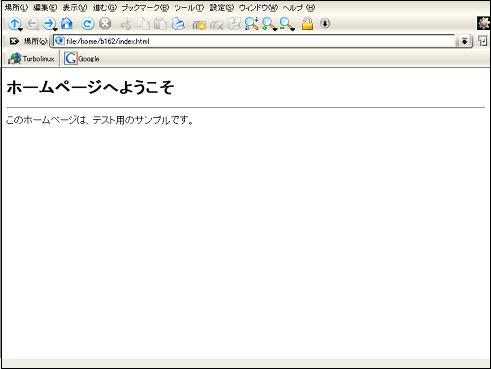Click the round download arrow icon

pyautogui.click(x=325, y=23)
